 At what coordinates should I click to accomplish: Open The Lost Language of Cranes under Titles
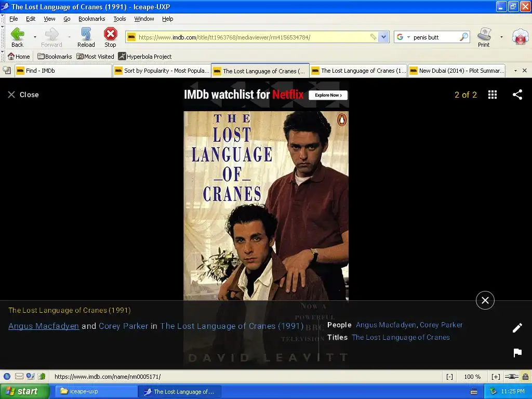tap(401, 337)
